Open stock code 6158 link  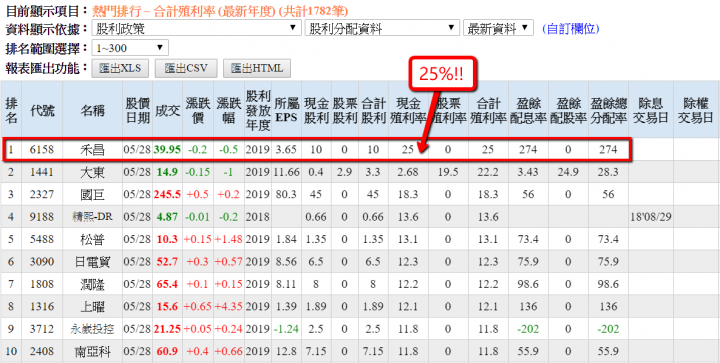[42, 150]
